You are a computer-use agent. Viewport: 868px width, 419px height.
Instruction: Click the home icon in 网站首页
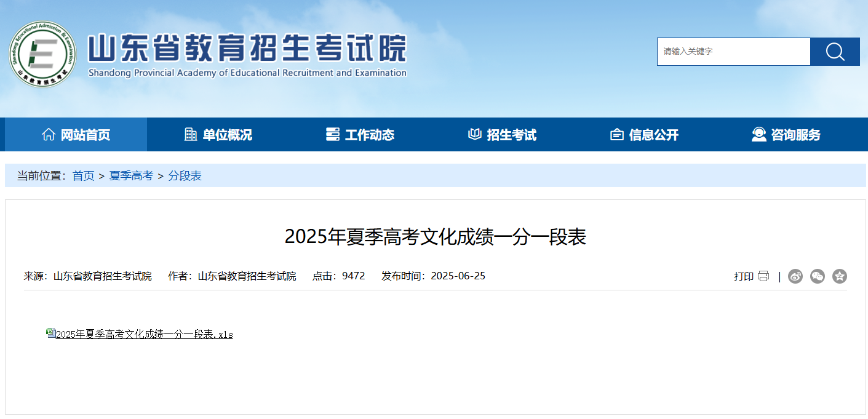pyautogui.click(x=49, y=134)
